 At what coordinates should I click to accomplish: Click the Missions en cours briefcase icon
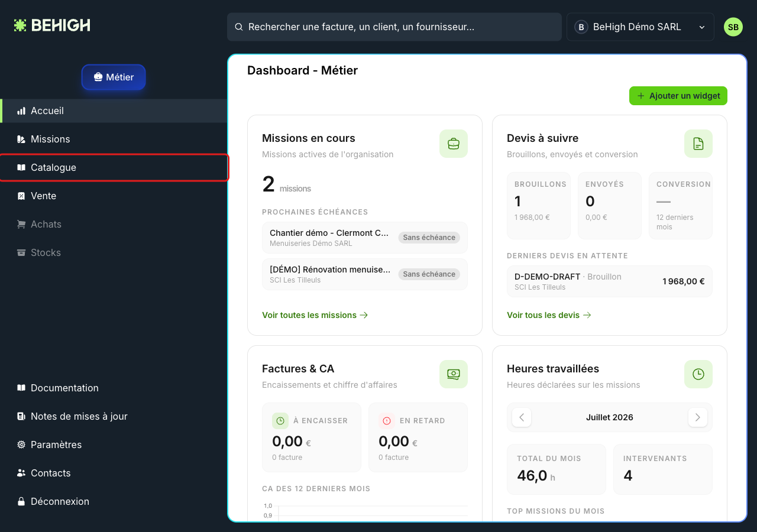coord(454,144)
